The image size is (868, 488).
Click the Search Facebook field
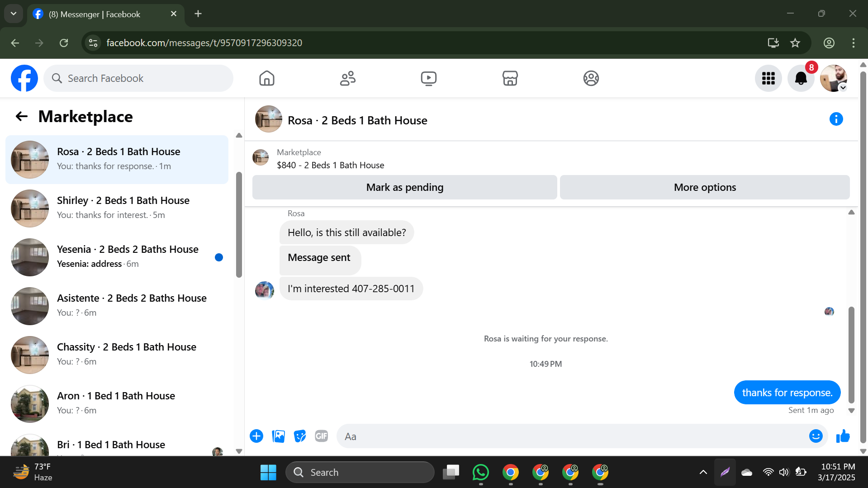pyautogui.click(x=138, y=78)
